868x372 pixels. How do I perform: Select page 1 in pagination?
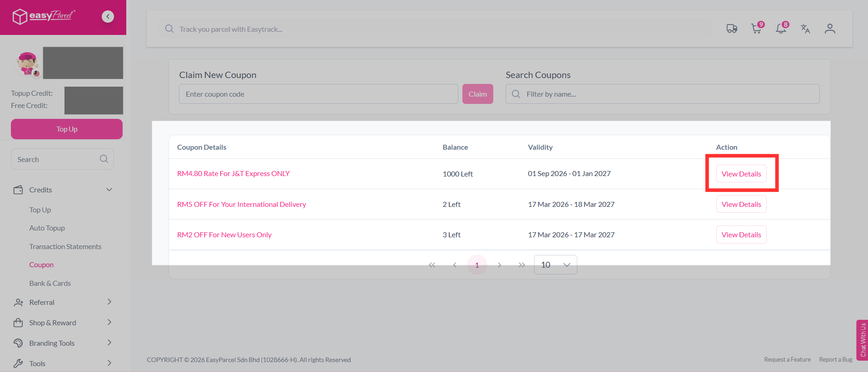477,265
